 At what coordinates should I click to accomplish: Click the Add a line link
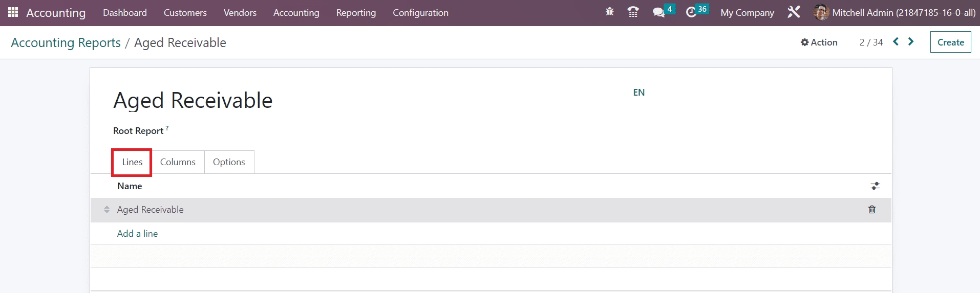(x=137, y=234)
